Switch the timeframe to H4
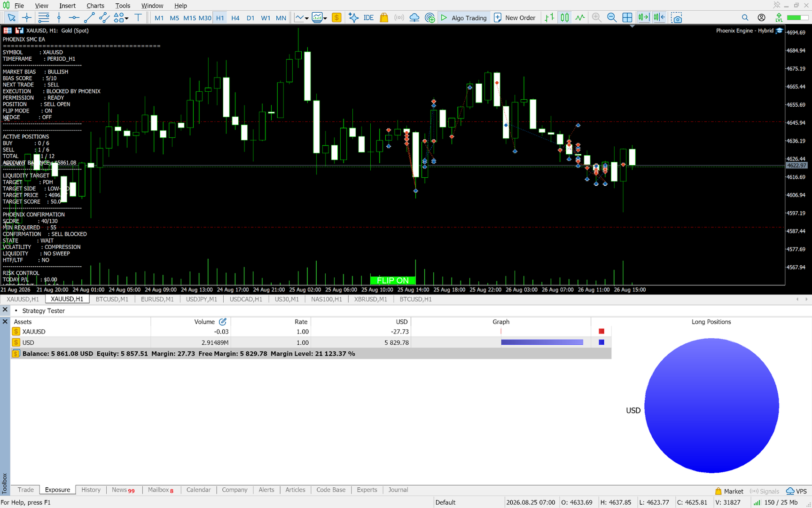The width and height of the screenshot is (812, 508). pos(235,18)
